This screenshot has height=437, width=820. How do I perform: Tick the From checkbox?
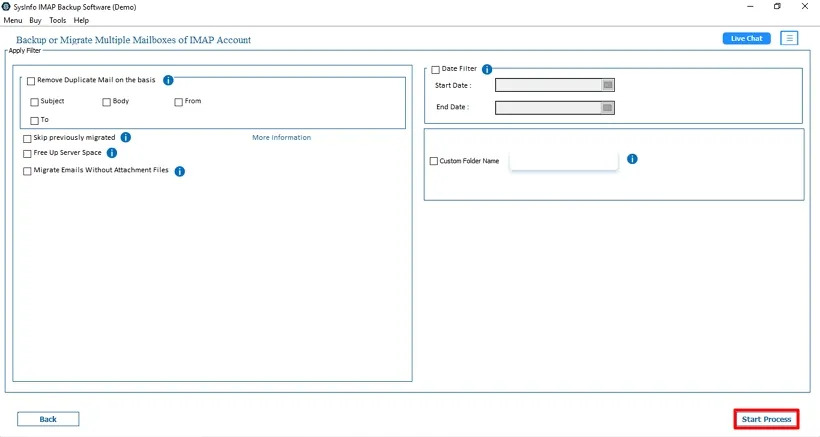pos(179,102)
